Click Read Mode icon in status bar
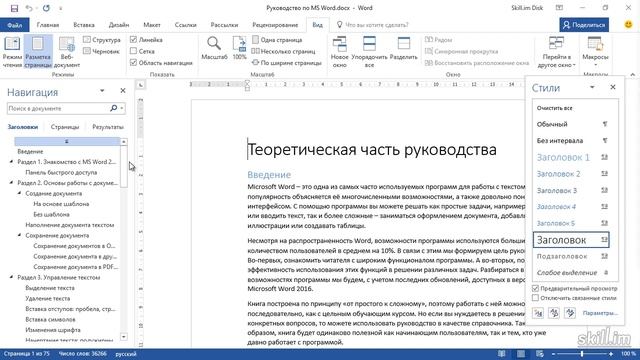The height and width of the screenshot is (360, 640). click(x=502, y=354)
